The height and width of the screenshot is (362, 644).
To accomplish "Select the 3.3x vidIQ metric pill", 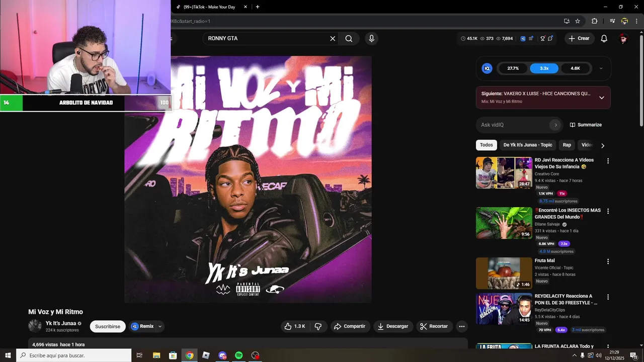I will coord(544,68).
